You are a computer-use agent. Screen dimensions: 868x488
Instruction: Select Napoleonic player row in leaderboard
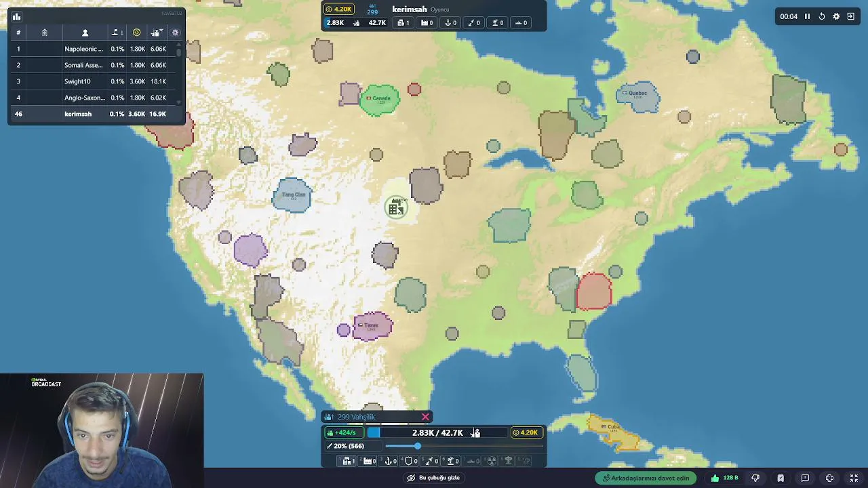pyautogui.click(x=93, y=49)
